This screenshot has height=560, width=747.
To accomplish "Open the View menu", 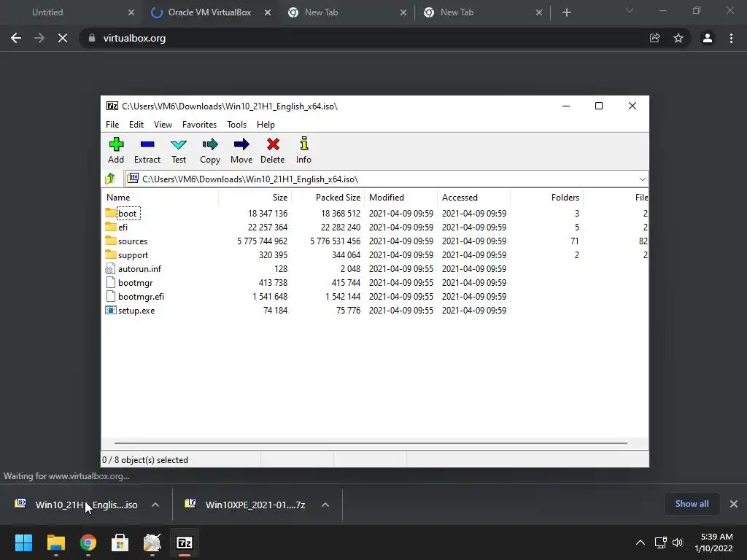I will tap(163, 124).
